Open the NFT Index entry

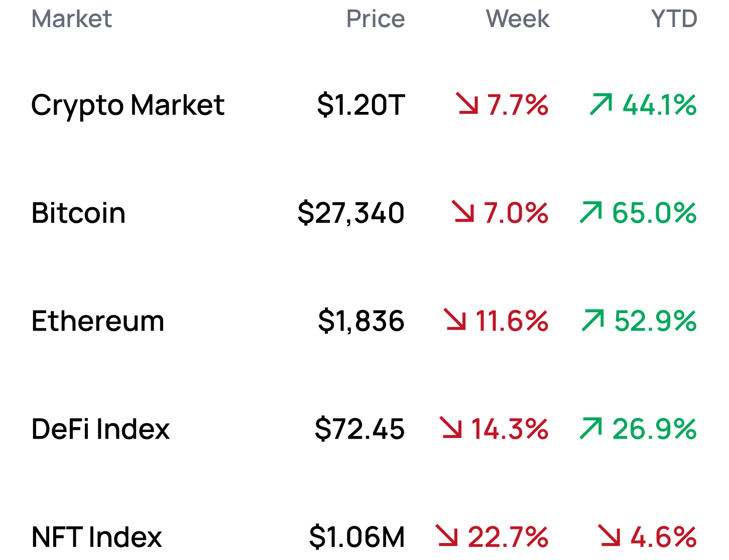point(96,537)
